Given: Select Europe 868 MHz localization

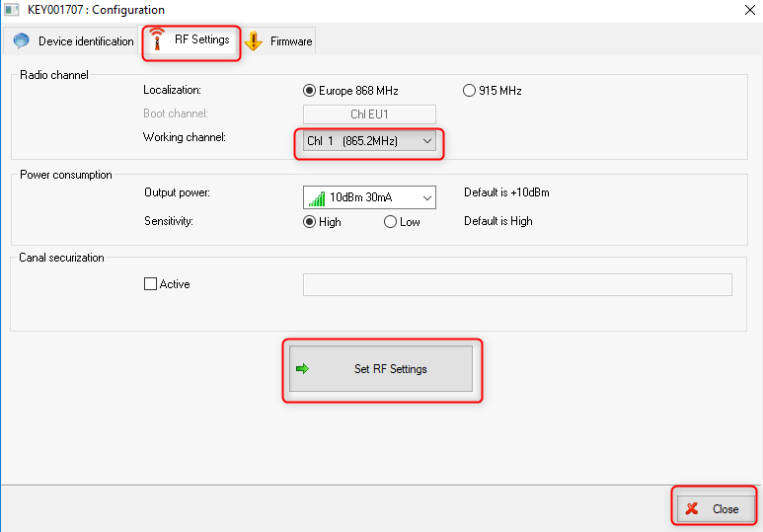Looking at the screenshot, I should (x=350, y=91).
